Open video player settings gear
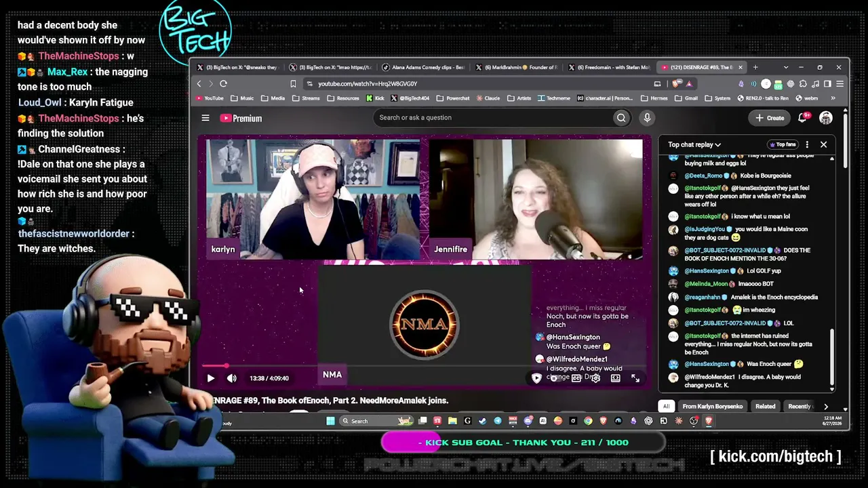868x488 pixels. [595, 378]
